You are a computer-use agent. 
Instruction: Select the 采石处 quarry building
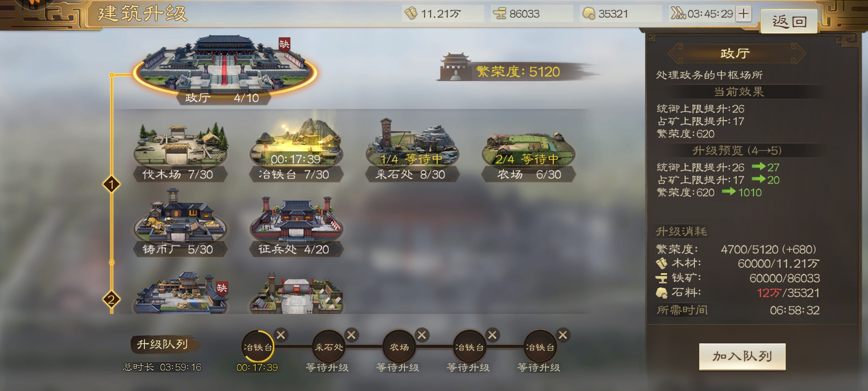coord(412,150)
